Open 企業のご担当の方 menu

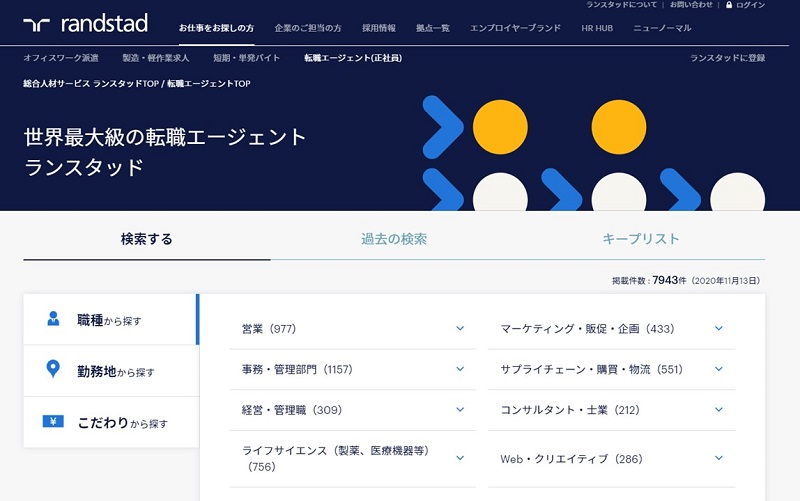pyautogui.click(x=308, y=28)
